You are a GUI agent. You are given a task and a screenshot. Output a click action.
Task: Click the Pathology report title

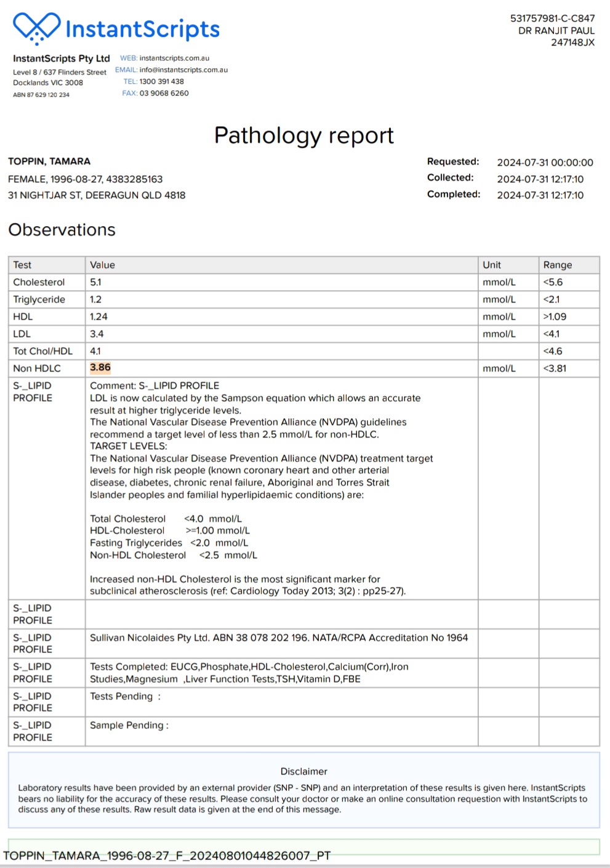click(x=303, y=136)
